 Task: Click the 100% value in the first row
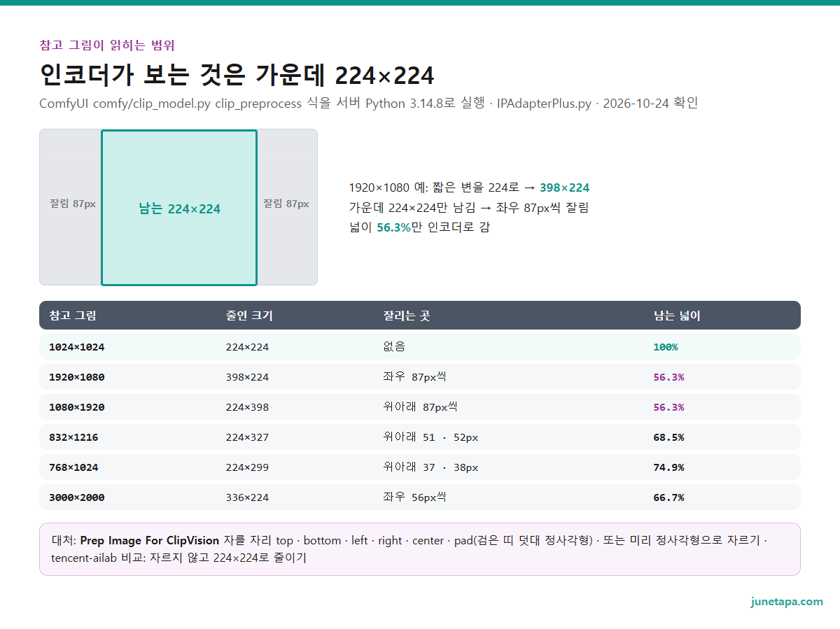click(666, 347)
